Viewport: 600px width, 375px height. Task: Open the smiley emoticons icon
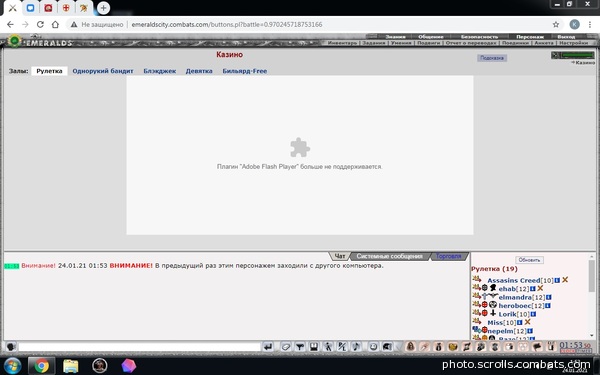373,347
